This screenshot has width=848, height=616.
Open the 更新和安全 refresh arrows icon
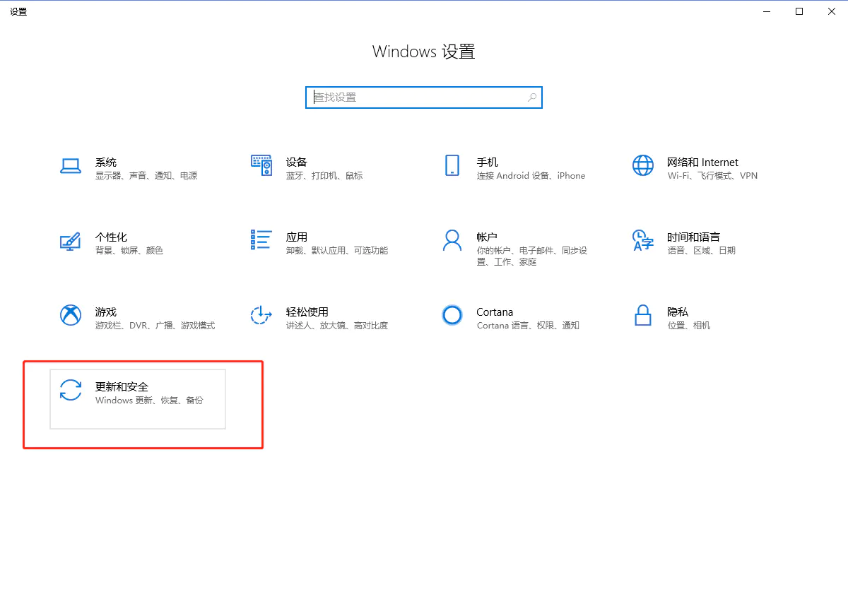71,390
